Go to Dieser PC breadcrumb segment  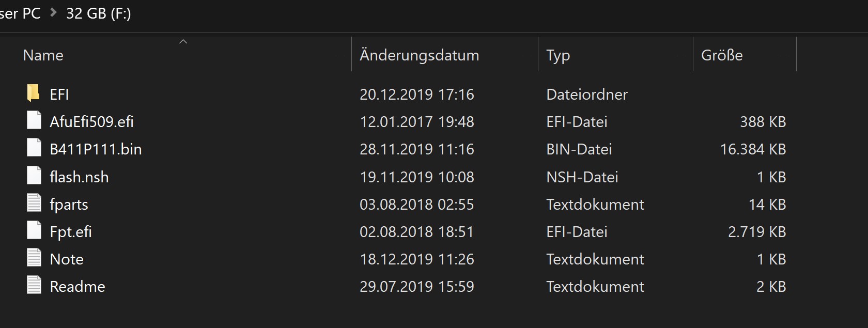[x=20, y=13]
